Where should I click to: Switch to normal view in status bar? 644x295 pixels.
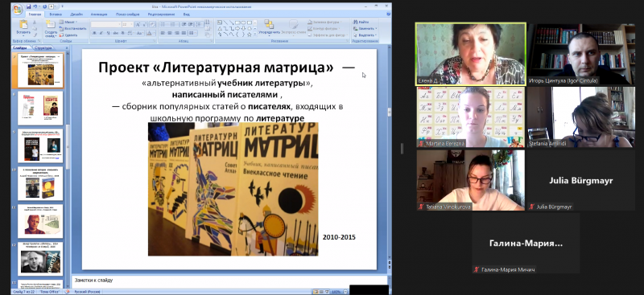click(316, 292)
